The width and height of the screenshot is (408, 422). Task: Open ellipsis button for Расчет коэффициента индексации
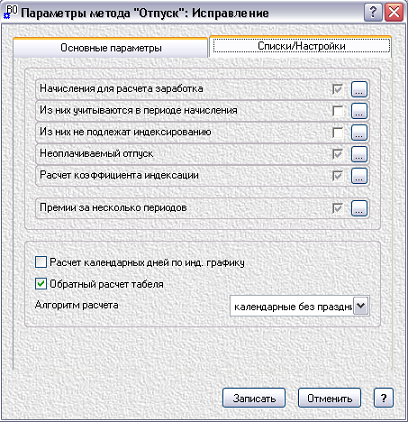pos(359,176)
